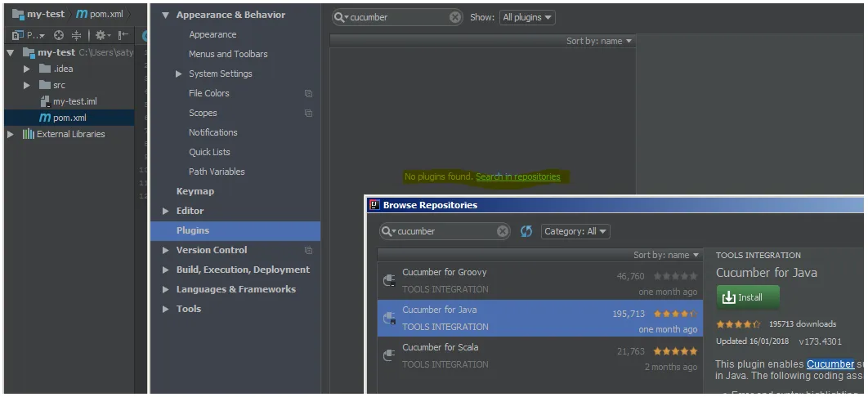Click the pom.xml breadcrumb in navigation bar
Image resolution: width=868 pixels, height=397 pixels.
click(x=100, y=14)
